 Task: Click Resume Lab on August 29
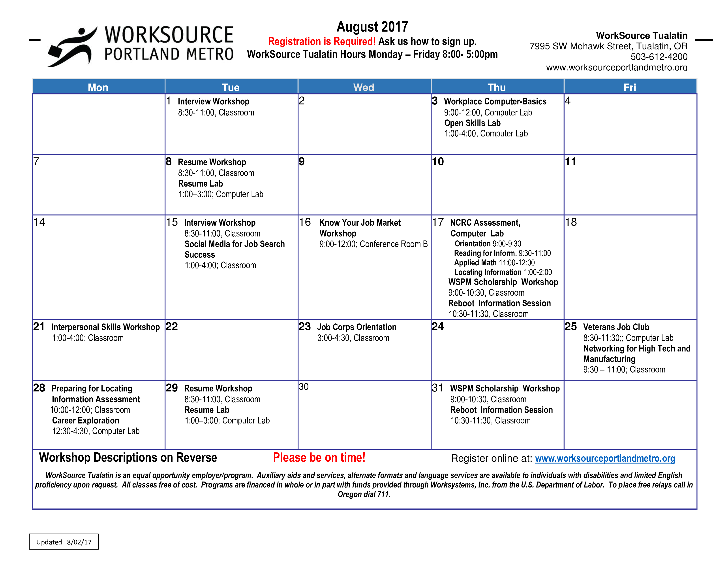tap(207, 410)
